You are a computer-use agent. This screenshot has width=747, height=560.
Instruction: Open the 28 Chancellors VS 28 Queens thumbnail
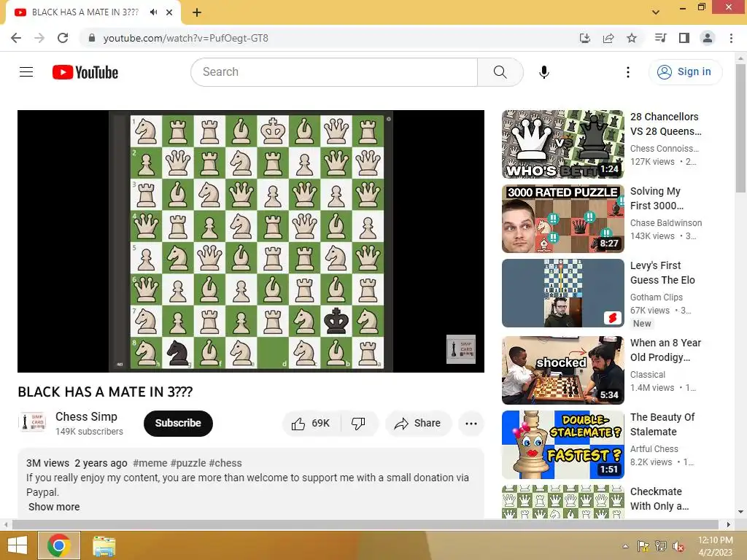[562, 144]
